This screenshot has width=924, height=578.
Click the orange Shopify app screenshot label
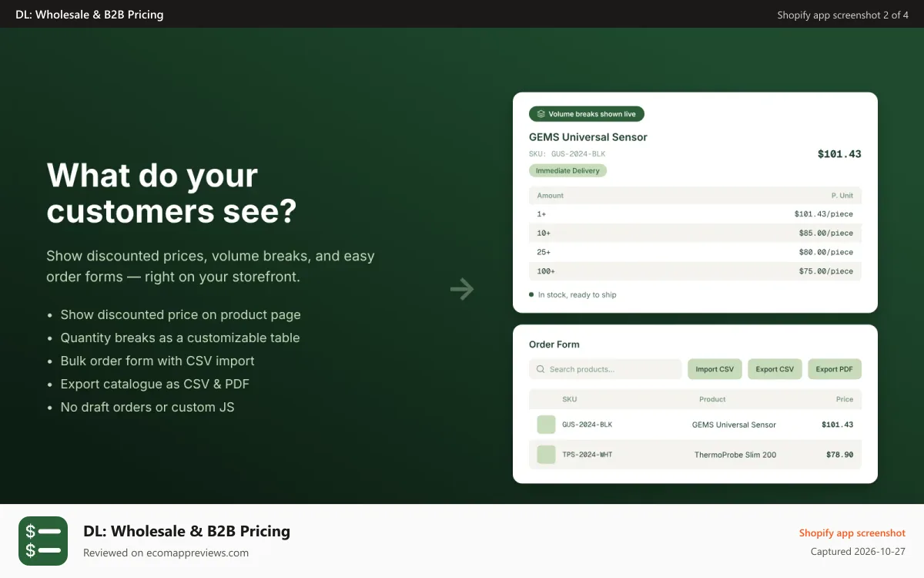pos(852,533)
